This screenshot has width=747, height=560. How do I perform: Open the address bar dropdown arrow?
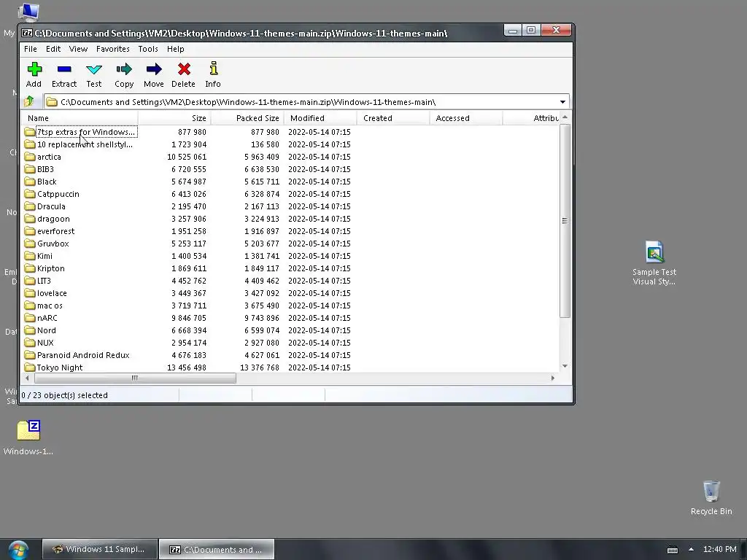coord(562,102)
